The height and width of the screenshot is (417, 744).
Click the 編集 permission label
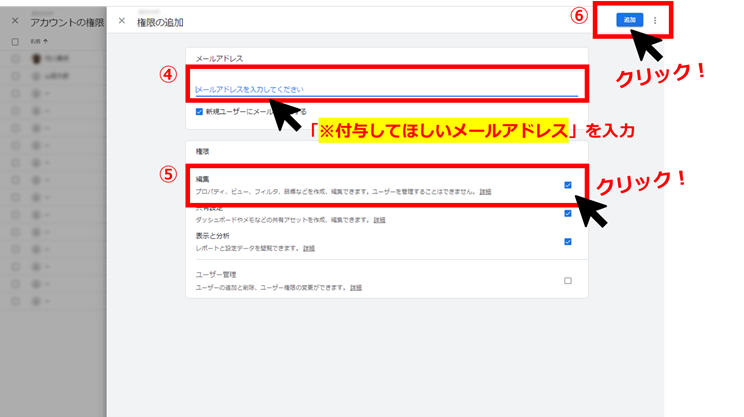[x=202, y=179]
